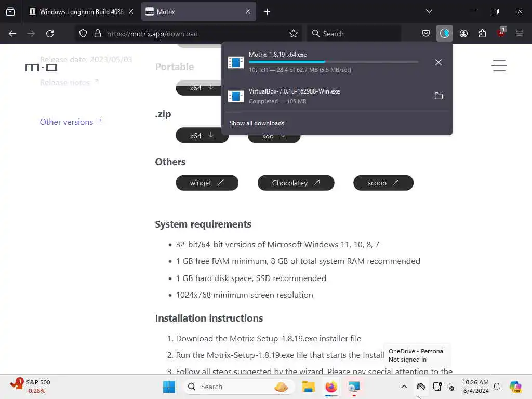532x399 pixels.
Task: Show hidden system tray icons
Action: click(404, 387)
